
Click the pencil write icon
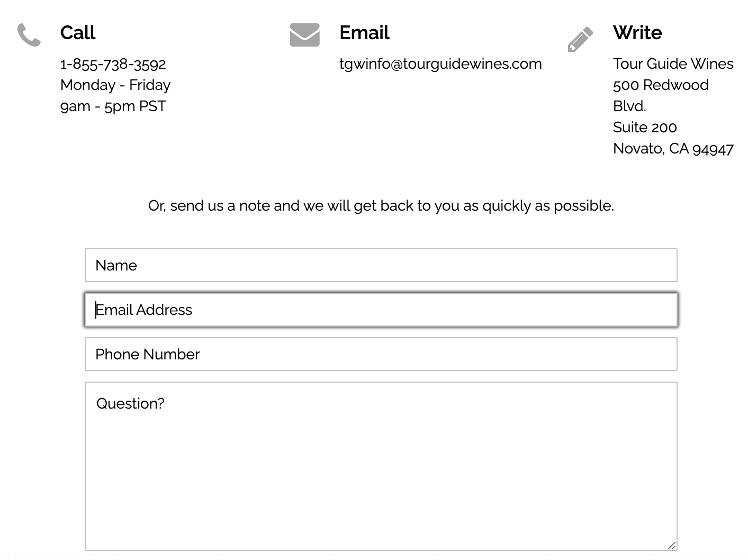click(x=580, y=39)
